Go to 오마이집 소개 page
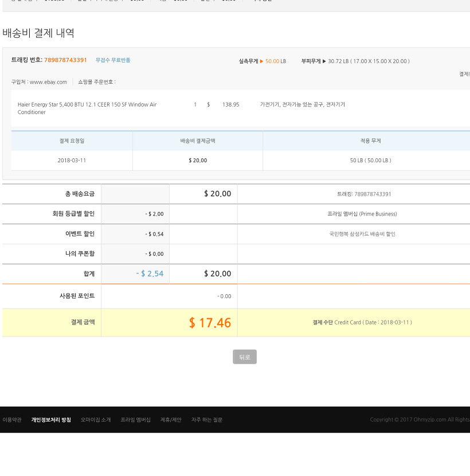Image resolution: width=470 pixels, height=476 pixels. click(x=96, y=420)
